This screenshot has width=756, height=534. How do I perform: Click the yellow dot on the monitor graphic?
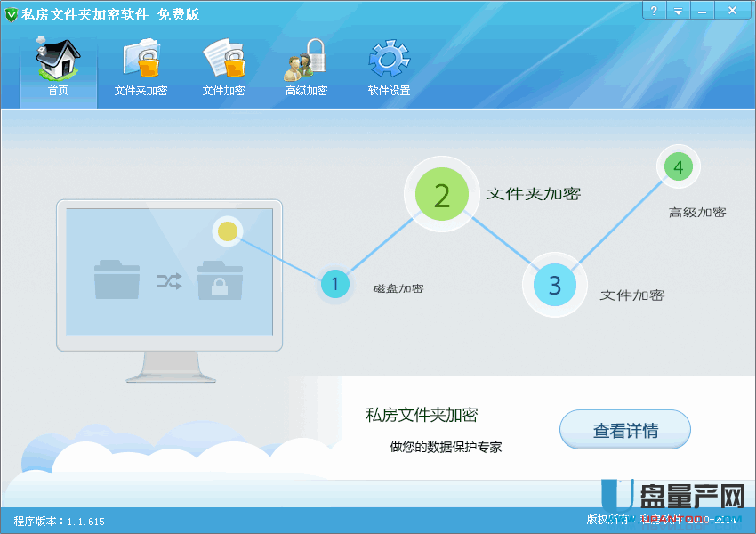tap(228, 231)
